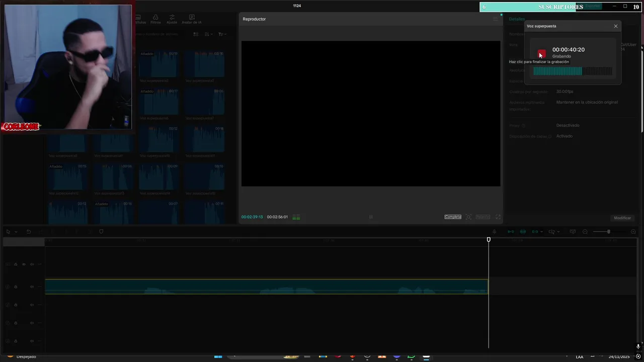Show info tooltip next to Proxy
This screenshot has width=644, height=362.
(x=523, y=126)
